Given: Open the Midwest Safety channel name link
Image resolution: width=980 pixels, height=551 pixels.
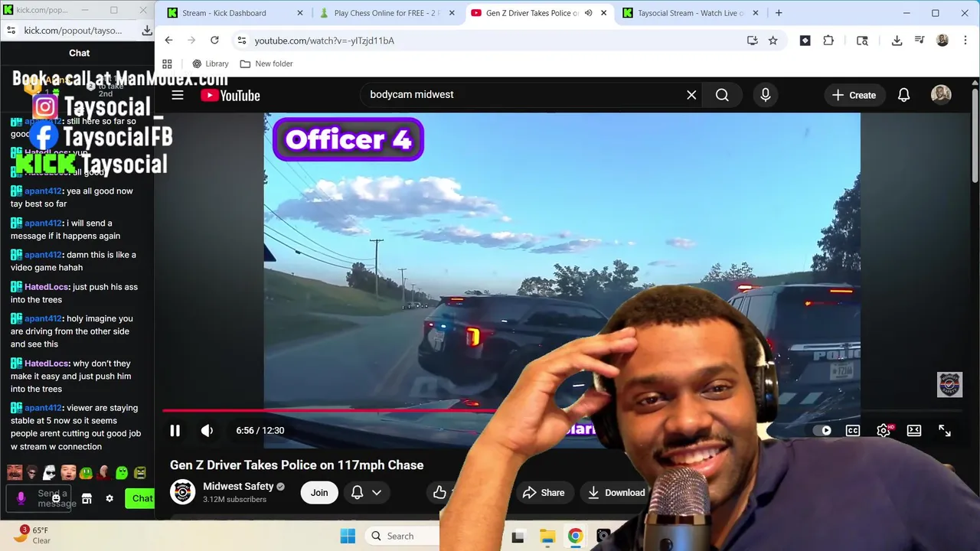Looking at the screenshot, I should (238, 487).
